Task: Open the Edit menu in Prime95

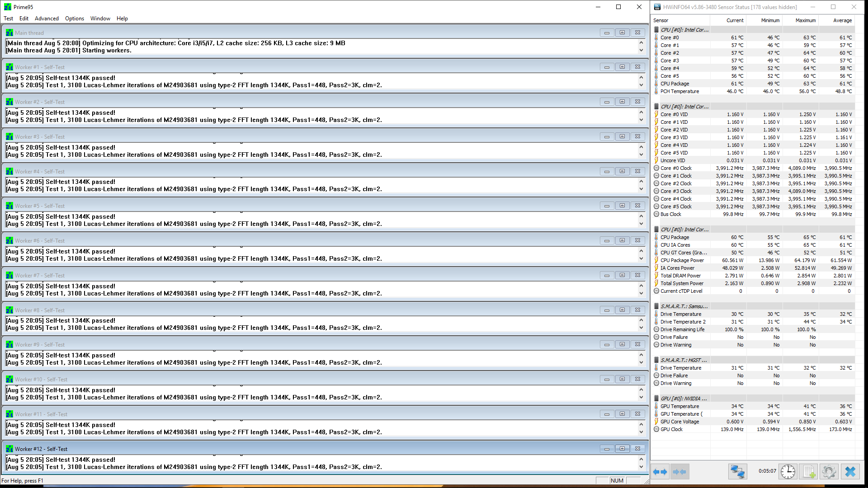Action: pyautogui.click(x=24, y=19)
